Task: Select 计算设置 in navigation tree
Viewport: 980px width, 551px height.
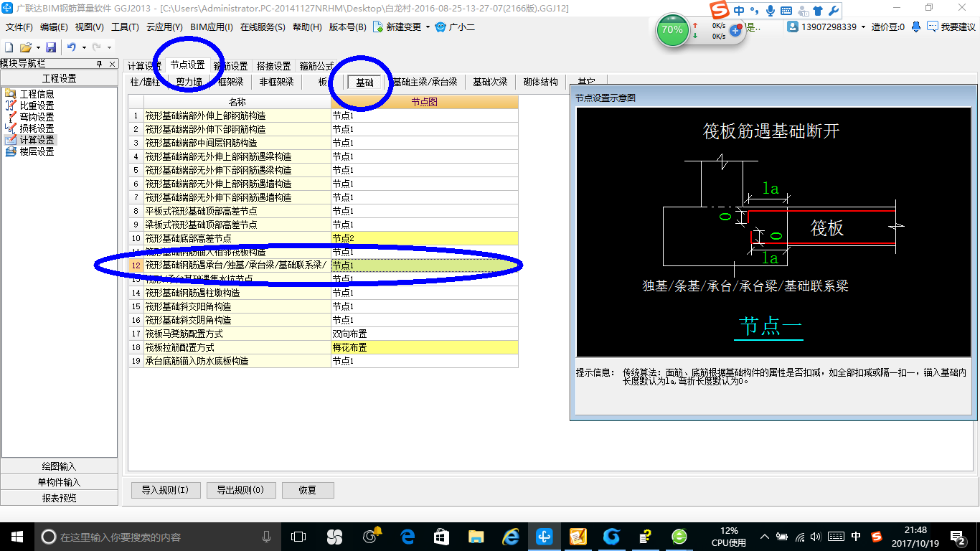Action: pos(37,140)
